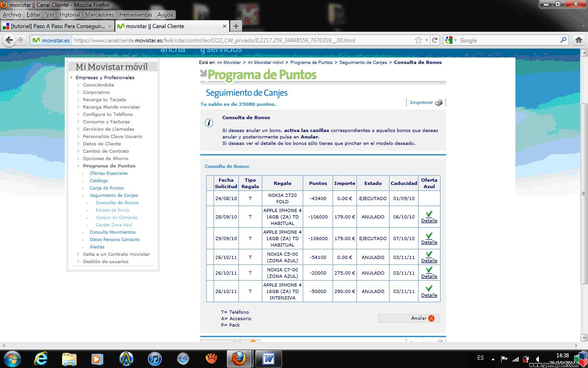Click the vertical page scrollbar
This screenshot has width=588, height=368.
[584, 193]
